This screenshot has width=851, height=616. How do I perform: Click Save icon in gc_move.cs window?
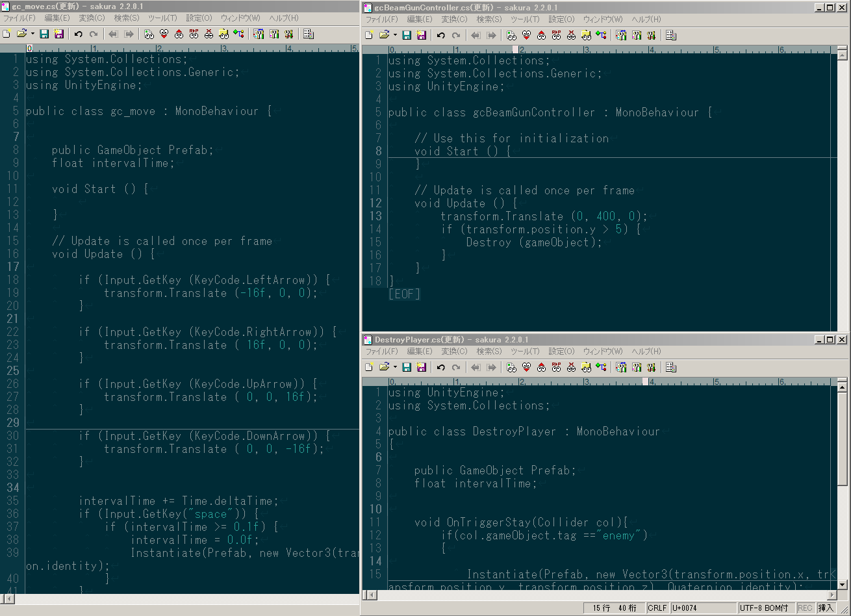tap(44, 34)
